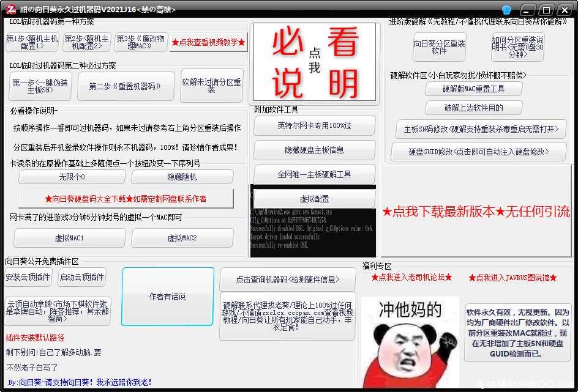Click 隐藏硬盘主板信息 button

315,150
